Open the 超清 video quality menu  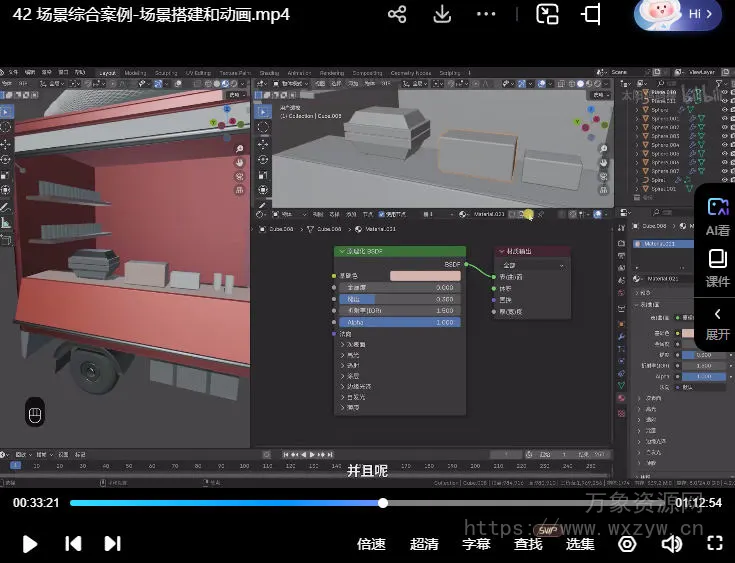[x=424, y=544]
